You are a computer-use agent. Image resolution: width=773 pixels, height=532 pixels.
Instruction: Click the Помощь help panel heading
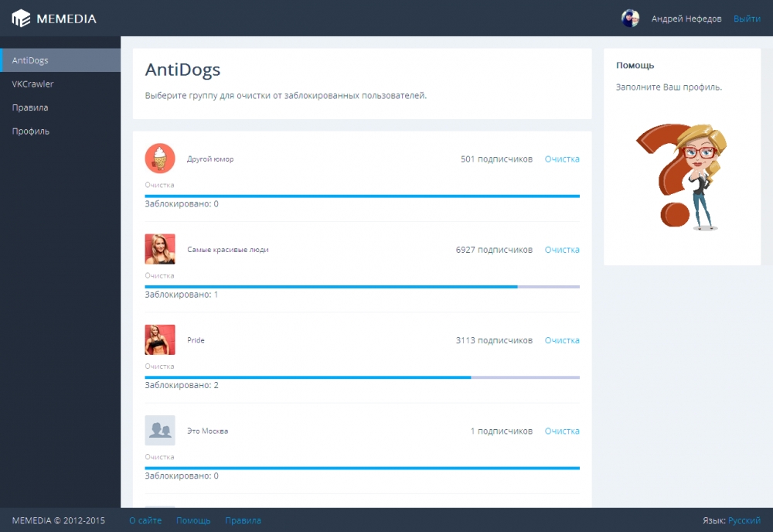(635, 65)
